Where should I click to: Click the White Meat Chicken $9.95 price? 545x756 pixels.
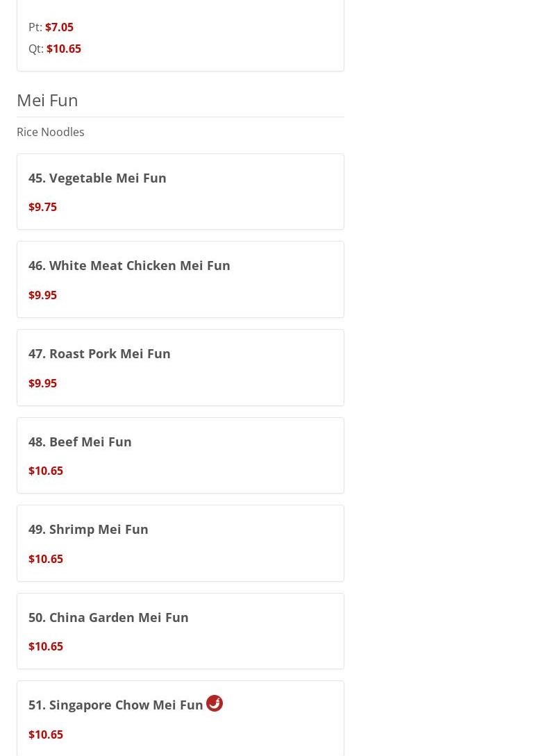coord(42,295)
